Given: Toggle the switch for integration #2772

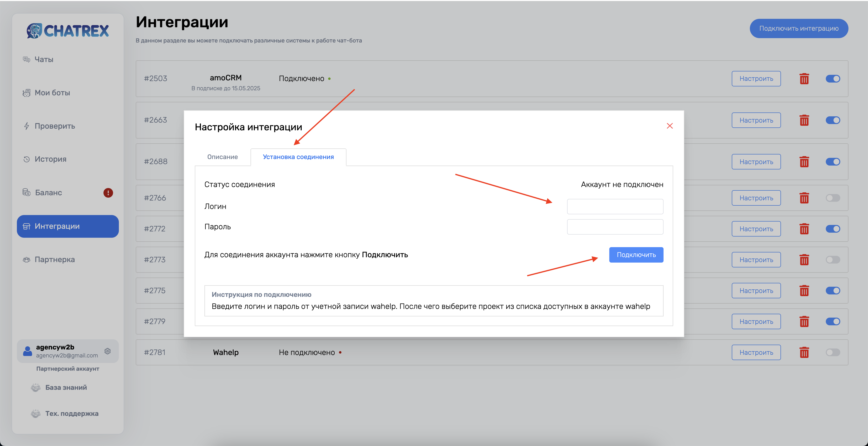Looking at the screenshot, I should coord(833,229).
